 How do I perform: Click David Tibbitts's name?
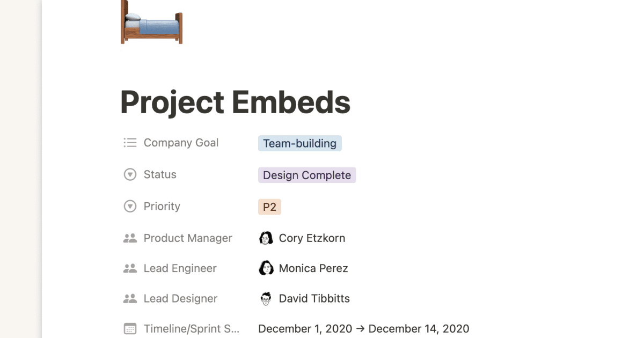point(314,298)
